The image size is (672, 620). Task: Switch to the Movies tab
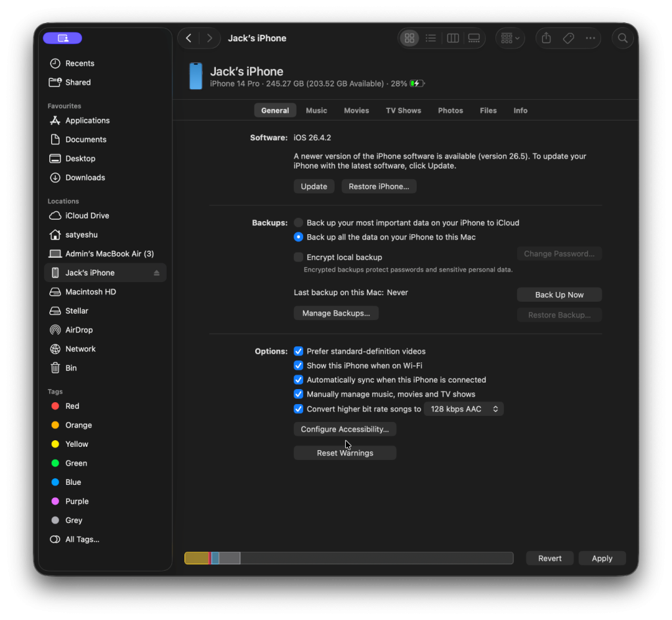[356, 110]
